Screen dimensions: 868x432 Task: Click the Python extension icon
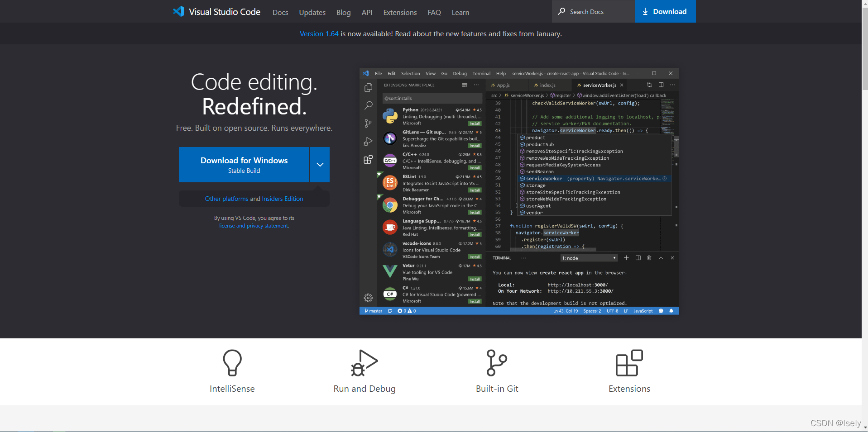(x=390, y=116)
